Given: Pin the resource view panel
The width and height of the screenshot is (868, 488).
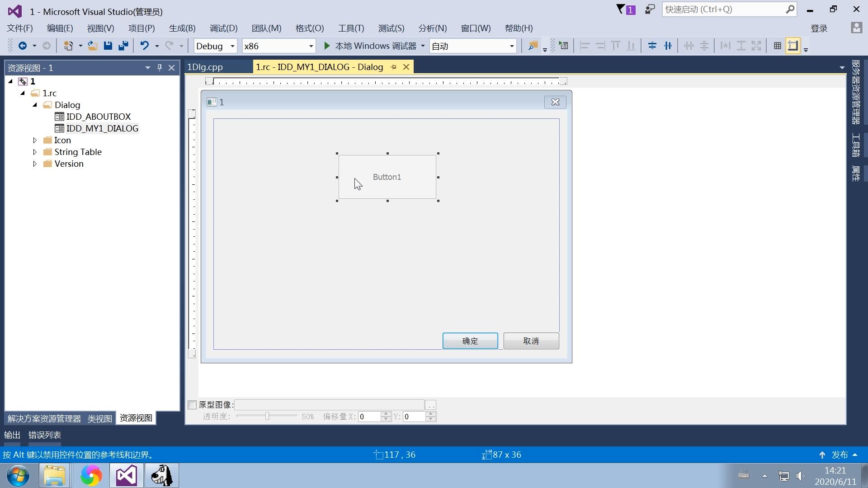Looking at the screenshot, I should [159, 68].
